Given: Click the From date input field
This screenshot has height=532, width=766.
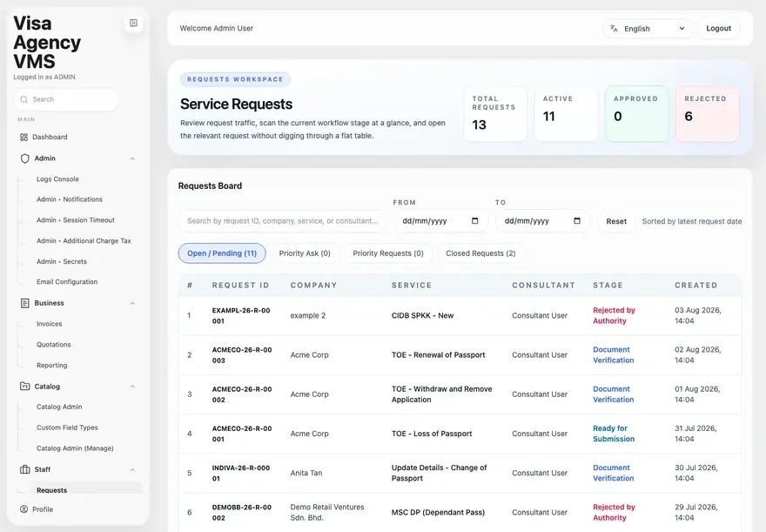Looking at the screenshot, I should click(x=440, y=221).
